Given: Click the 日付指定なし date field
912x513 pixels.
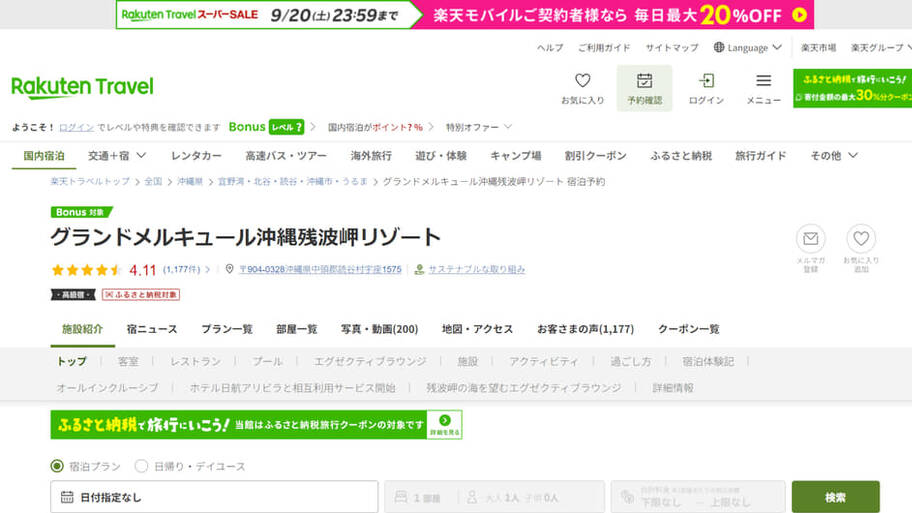Looking at the screenshot, I should point(214,497).
